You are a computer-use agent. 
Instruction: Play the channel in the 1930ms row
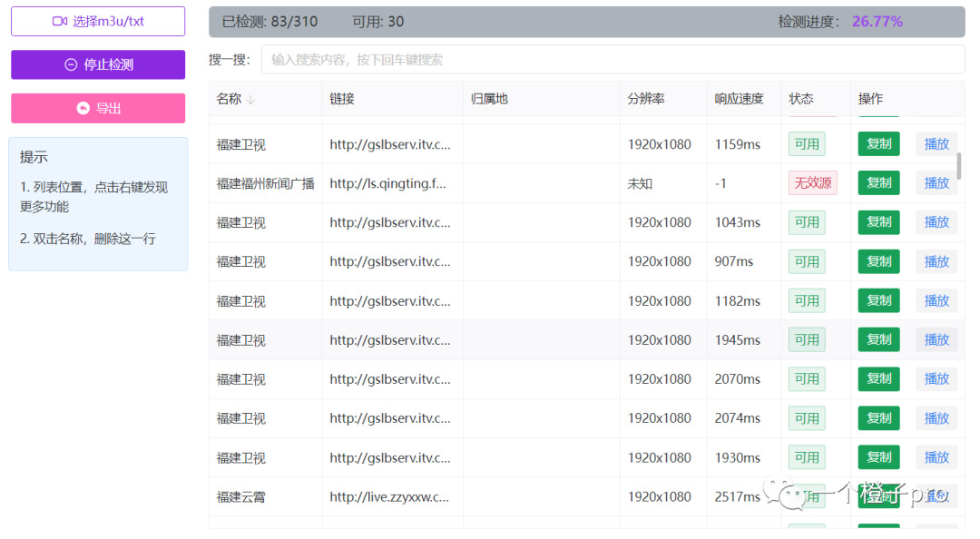(x=936, y=457)
